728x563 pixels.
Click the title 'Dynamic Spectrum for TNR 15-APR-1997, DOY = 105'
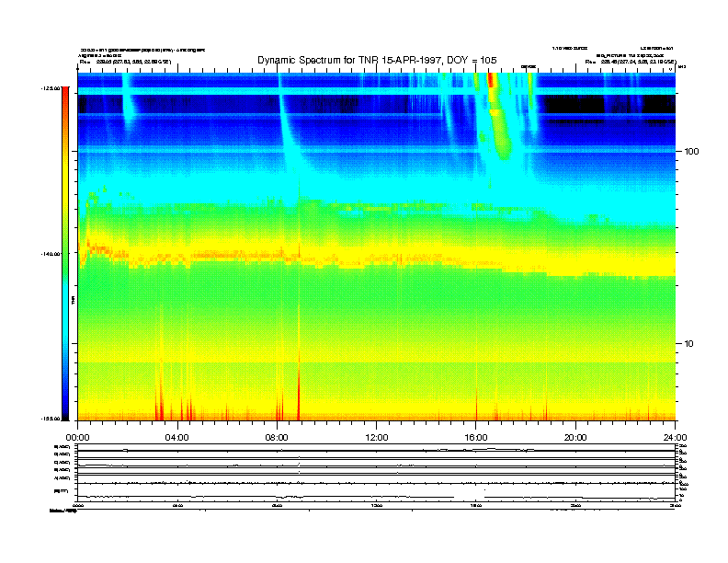click(x=377, y=60)
